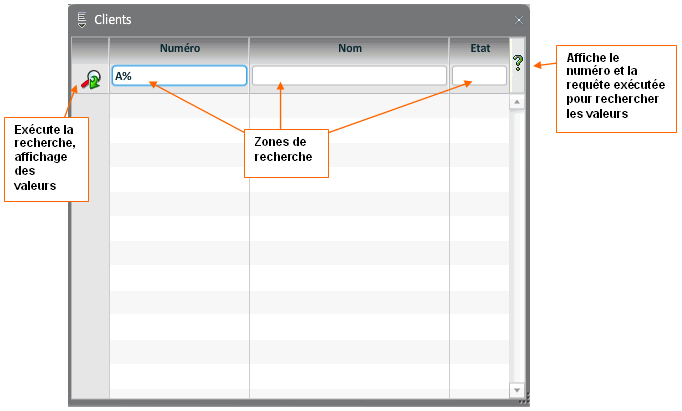Select the first empty cell under Etat
Screen dimensions: 682x411
pos(479,106)
